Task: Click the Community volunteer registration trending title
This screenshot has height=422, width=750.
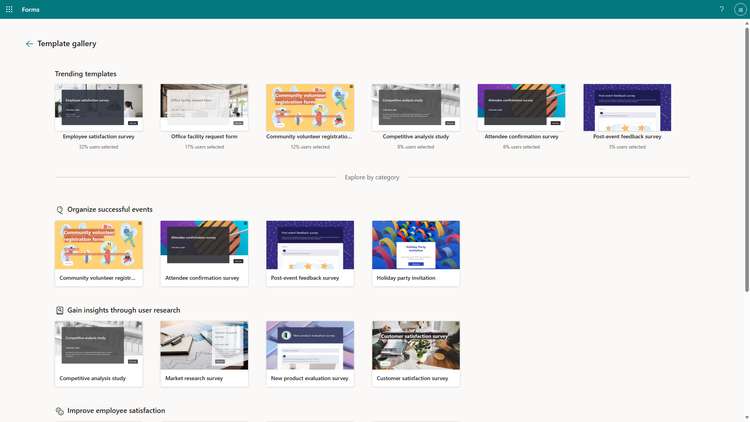Action: 309,136
